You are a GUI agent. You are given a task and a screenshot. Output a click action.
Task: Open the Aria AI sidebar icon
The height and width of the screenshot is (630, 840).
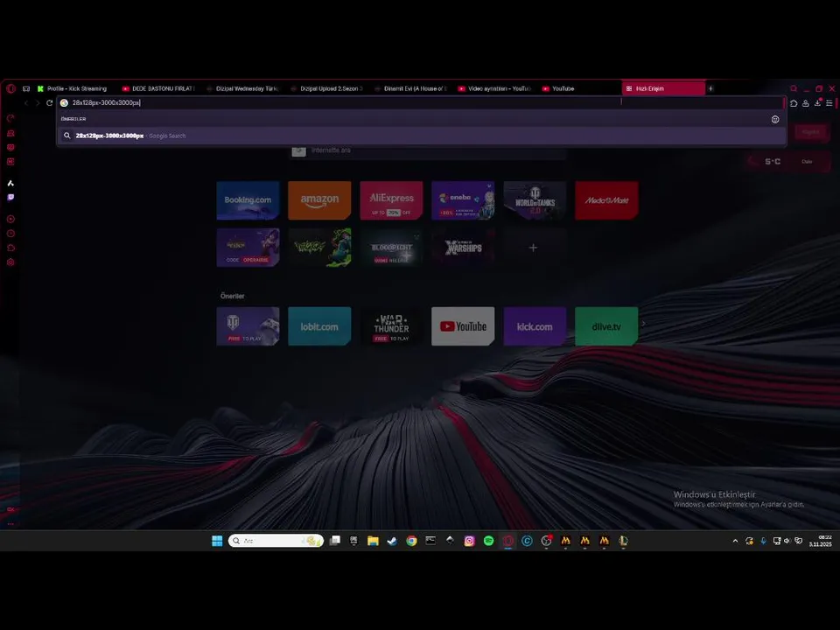coord(10,183)
